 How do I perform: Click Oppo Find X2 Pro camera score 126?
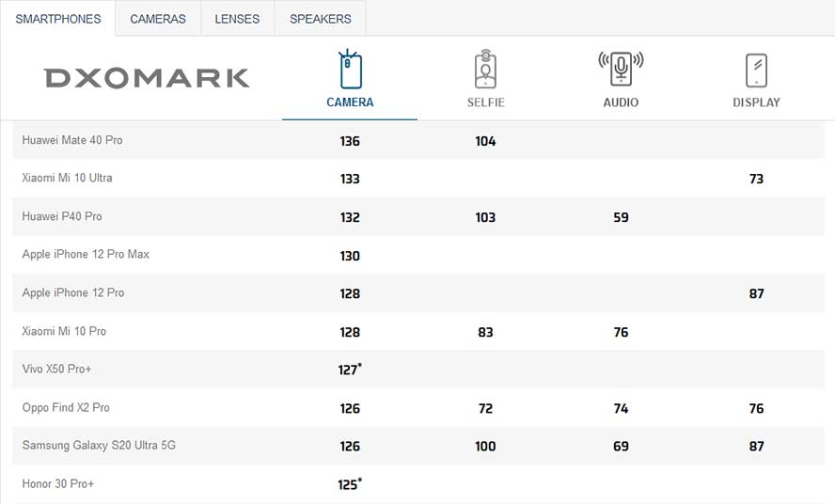click(x=350, y=409)
